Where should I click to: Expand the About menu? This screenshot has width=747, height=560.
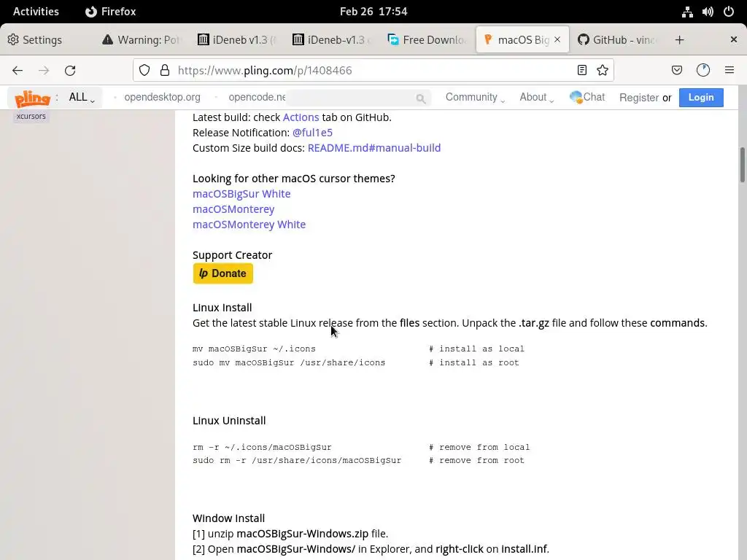coord(536,97)
